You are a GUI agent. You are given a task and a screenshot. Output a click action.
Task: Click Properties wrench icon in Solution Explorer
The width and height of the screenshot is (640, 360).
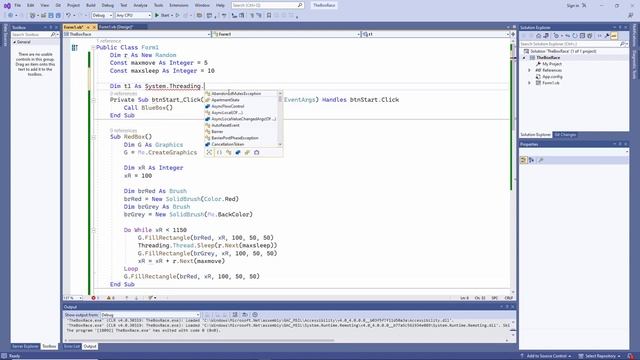click(607, 36)
